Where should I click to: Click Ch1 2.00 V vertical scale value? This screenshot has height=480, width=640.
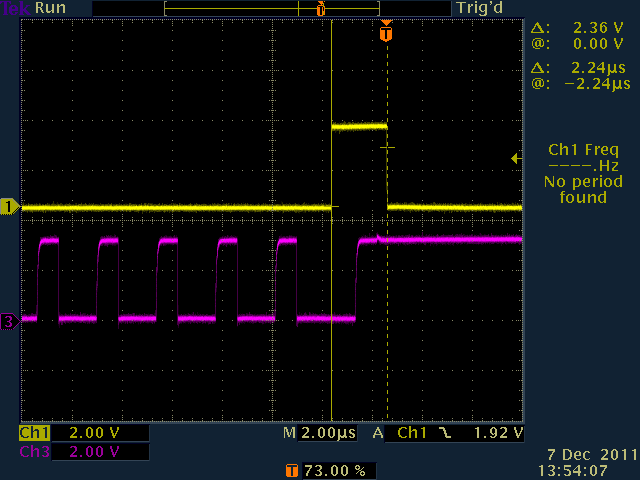tap(94, 433)
